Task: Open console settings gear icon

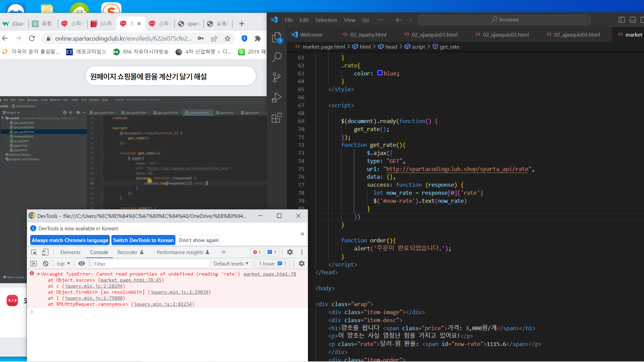Action: point(302,264)
